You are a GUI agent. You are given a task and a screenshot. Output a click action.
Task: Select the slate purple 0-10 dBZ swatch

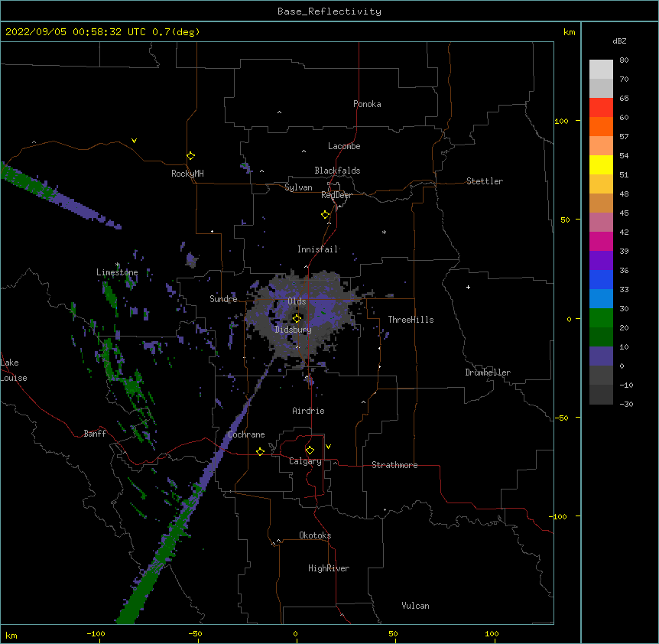point(601,356)
